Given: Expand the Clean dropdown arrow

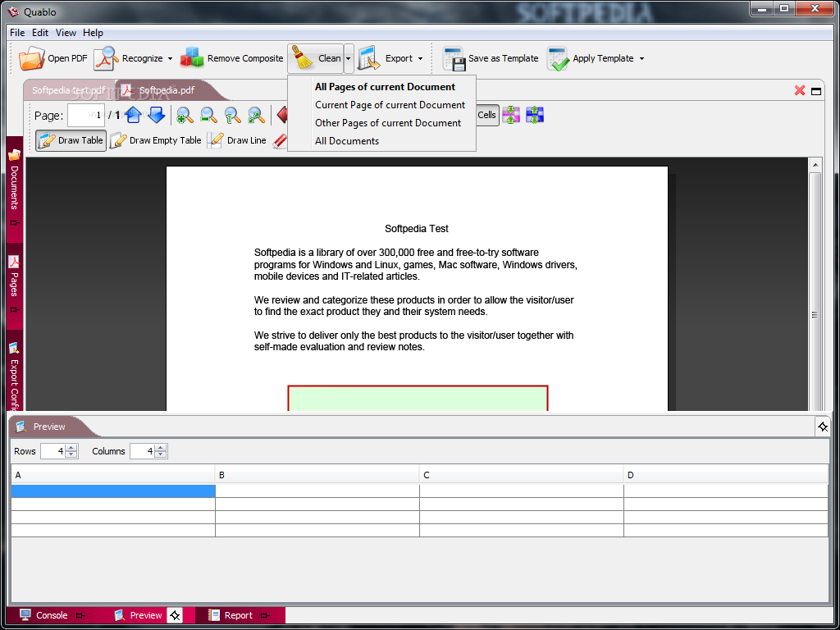Looking at the screenshot, I should [349, 58].
